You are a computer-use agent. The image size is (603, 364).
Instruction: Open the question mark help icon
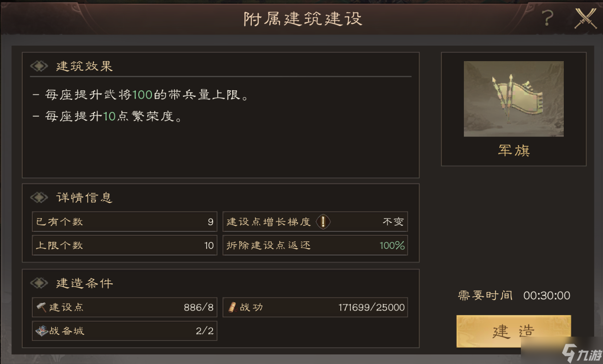(x=547, y=18)
